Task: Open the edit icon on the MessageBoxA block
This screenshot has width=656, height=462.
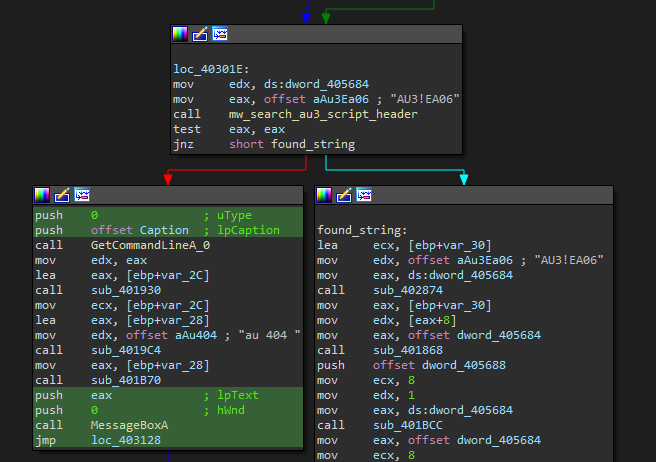Action: [62, 194]
